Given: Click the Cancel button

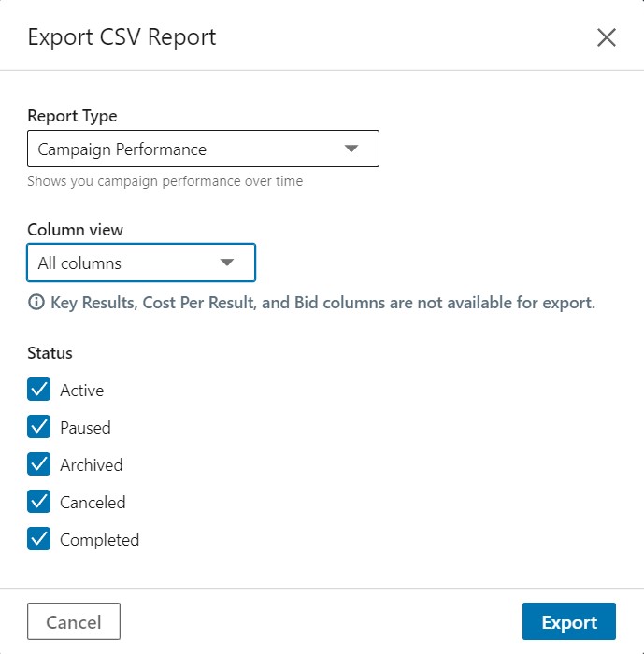Looking at the screenshot, I should point(74,621).
